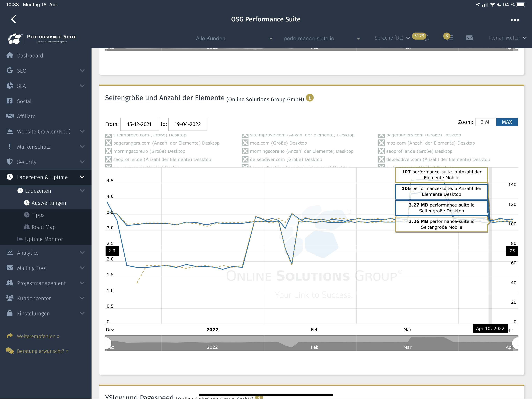
Task: Grab the right range navigator handle
Action: tap(517, 343)
